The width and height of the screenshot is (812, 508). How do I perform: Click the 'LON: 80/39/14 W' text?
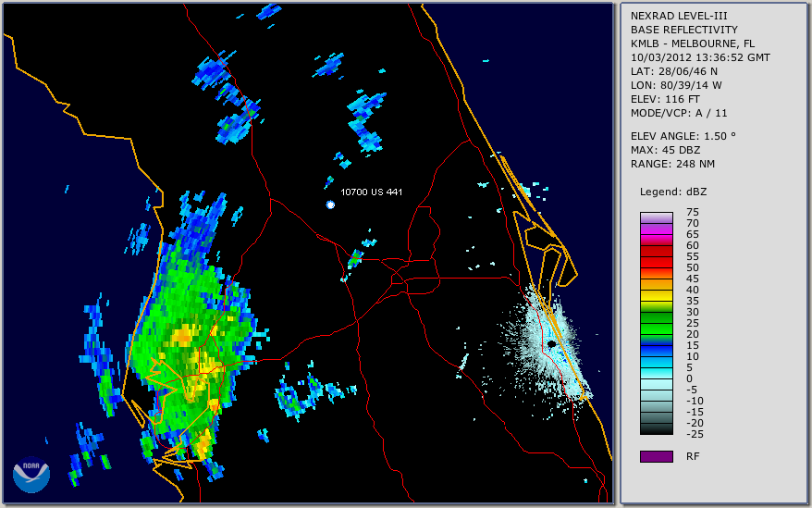coord(676,85)
